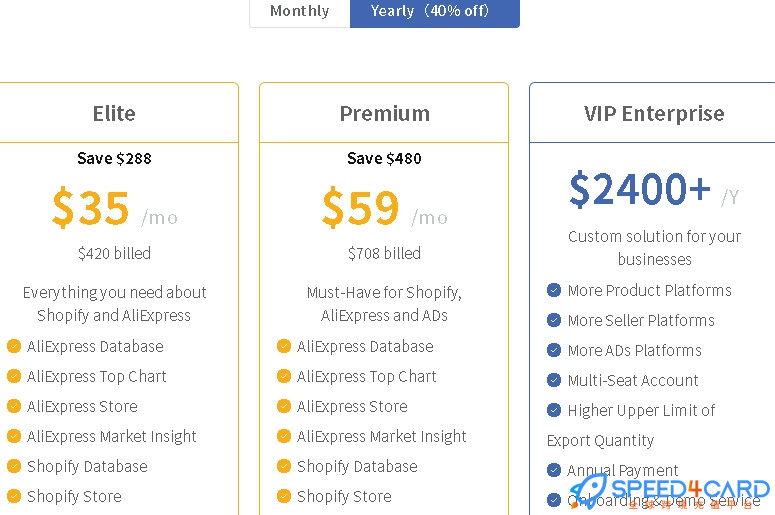The image size is (775, 515).
Task: Click Premium plan AliExpress Store checkmark icon
Action: click(x=284, y=406)
